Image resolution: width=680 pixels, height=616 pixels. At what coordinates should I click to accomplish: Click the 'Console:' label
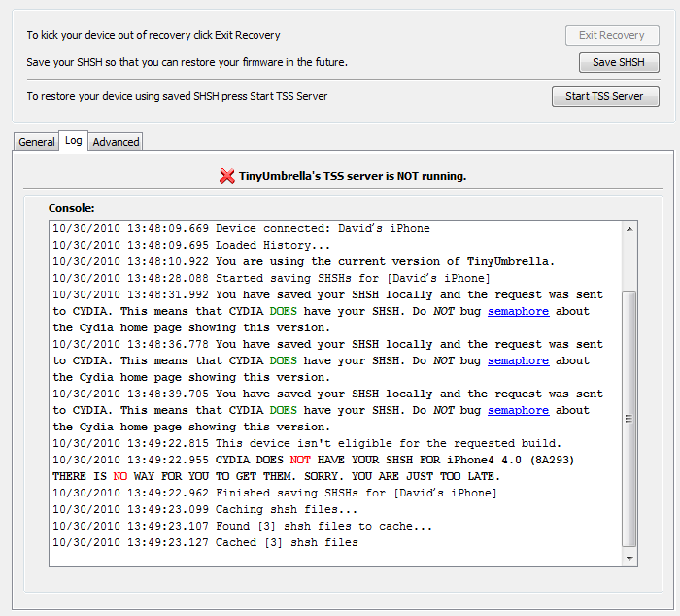72,208
